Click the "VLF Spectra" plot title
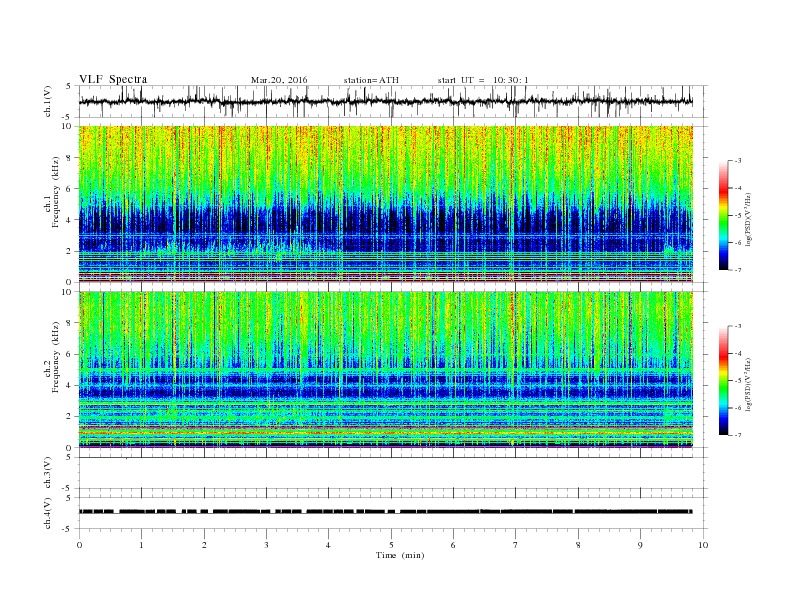This screenshot has width=792, height=612. click(x=113, y=79)
